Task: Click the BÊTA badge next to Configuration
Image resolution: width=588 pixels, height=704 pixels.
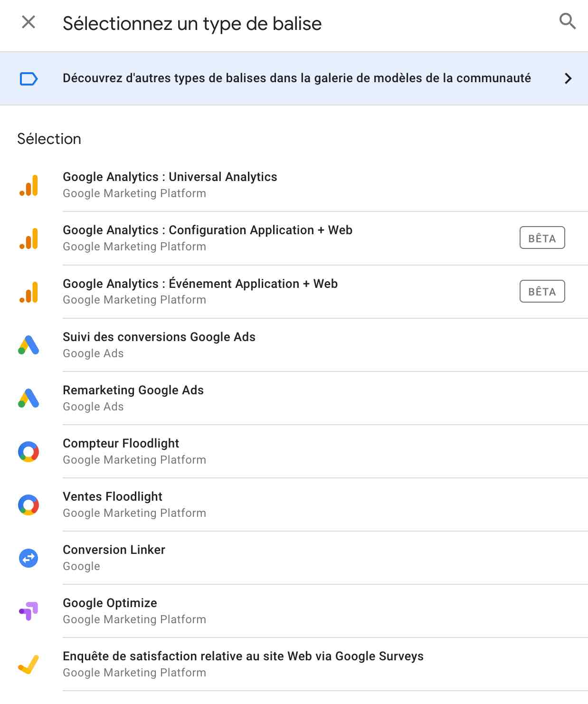Action: pos(542,238)
